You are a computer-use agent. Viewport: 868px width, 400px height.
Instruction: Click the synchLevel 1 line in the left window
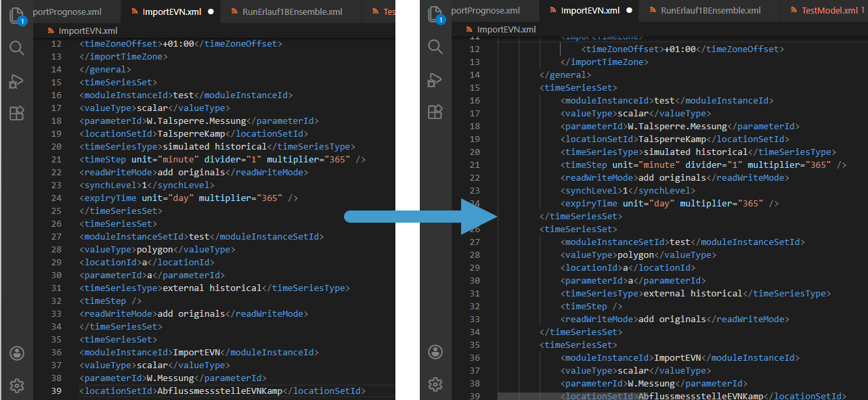point(147,185)
